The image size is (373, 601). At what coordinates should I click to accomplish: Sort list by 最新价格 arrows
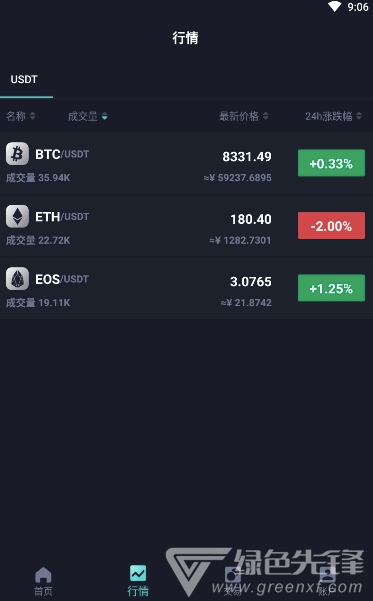point(266,116)
